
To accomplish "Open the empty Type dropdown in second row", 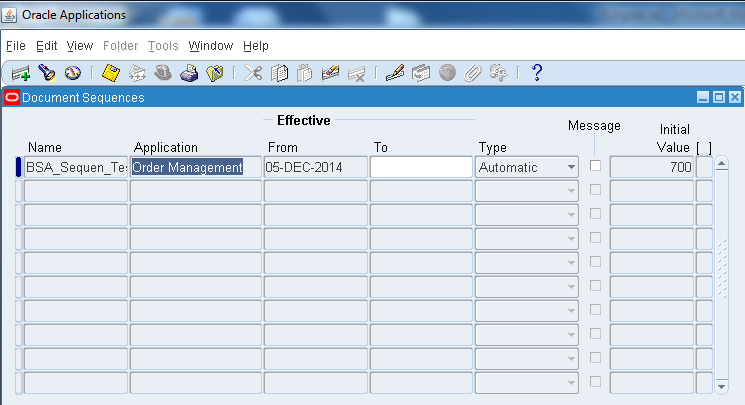I will coord(526,191).
